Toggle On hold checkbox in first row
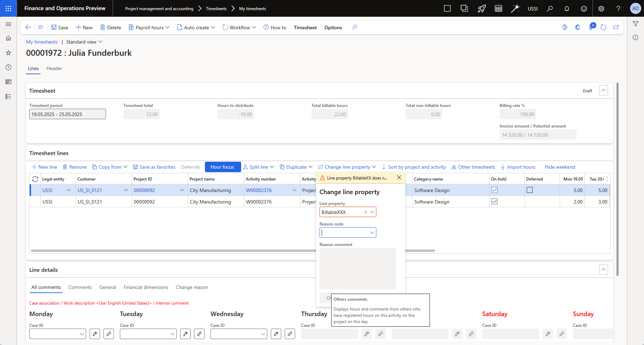The width and height of the screenshot is (644, 345). coord(494,190)
